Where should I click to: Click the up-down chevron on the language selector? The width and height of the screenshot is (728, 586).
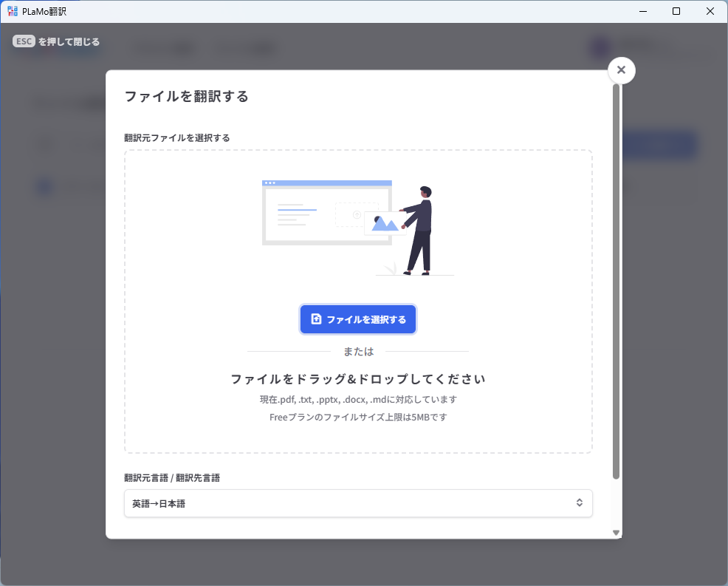click(x=580, y=503)
